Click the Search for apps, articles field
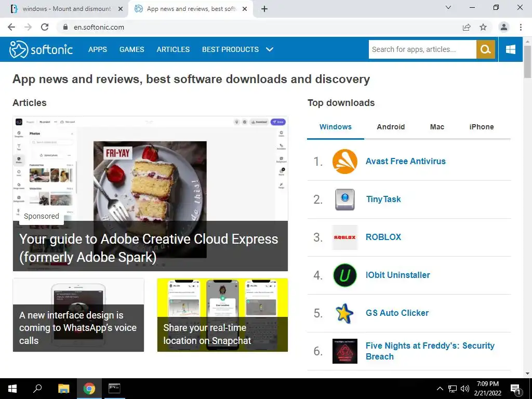Viewport: 532px width, 399px height. pos(422,49)
